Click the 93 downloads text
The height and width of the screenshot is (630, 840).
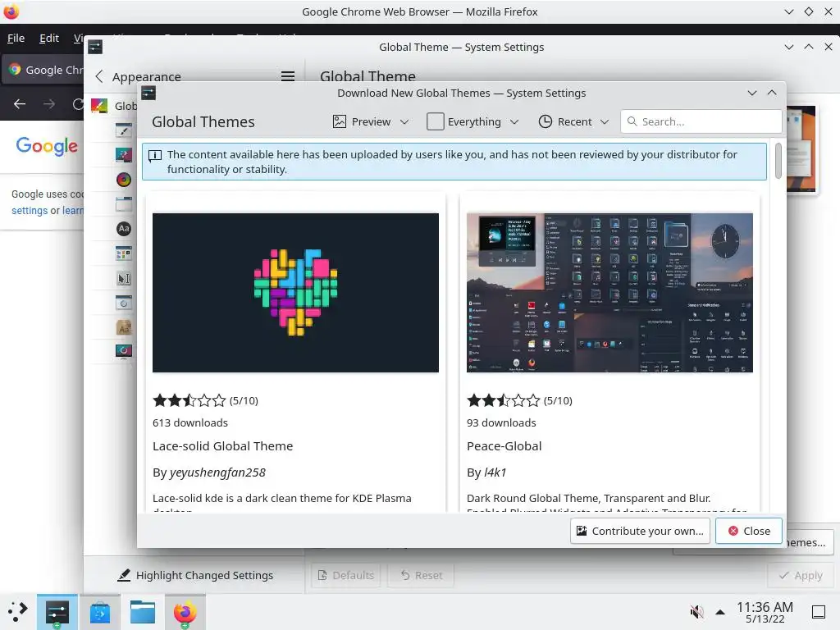point(501,422)
